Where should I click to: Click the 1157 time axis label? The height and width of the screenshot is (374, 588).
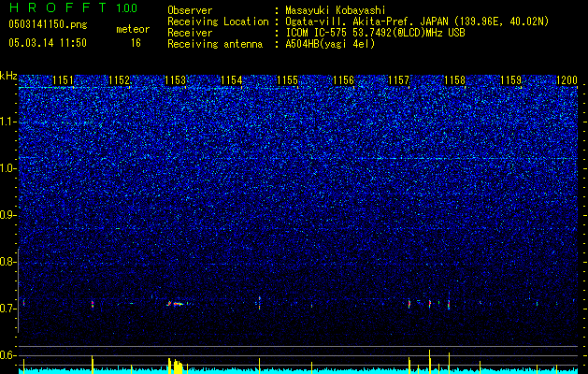(x=399, y=80)
